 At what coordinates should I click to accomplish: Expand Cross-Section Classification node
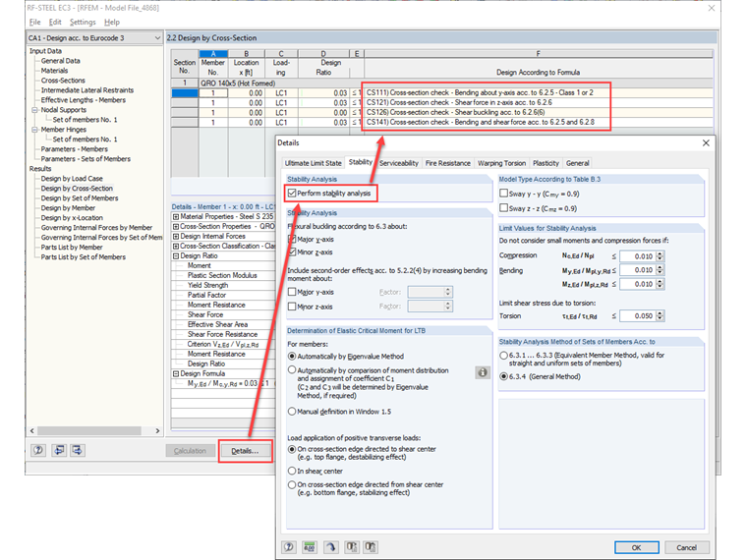coord(176,247)
